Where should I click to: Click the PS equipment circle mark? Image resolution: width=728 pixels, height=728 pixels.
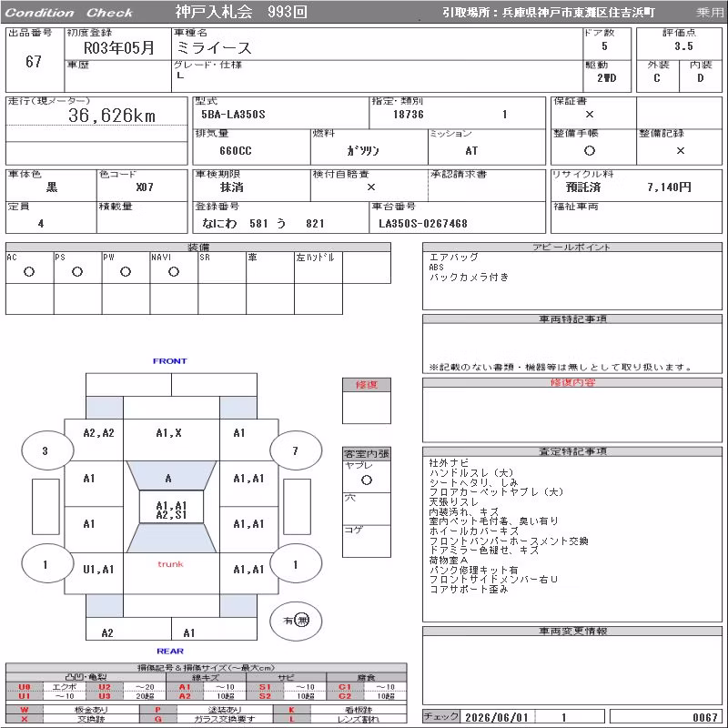pos(77,272)
